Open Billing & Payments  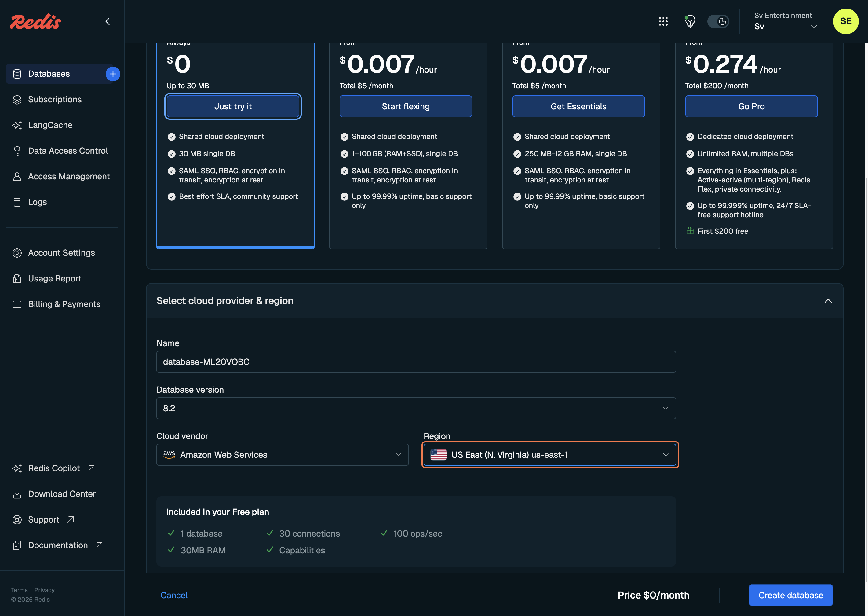point(64,304)
